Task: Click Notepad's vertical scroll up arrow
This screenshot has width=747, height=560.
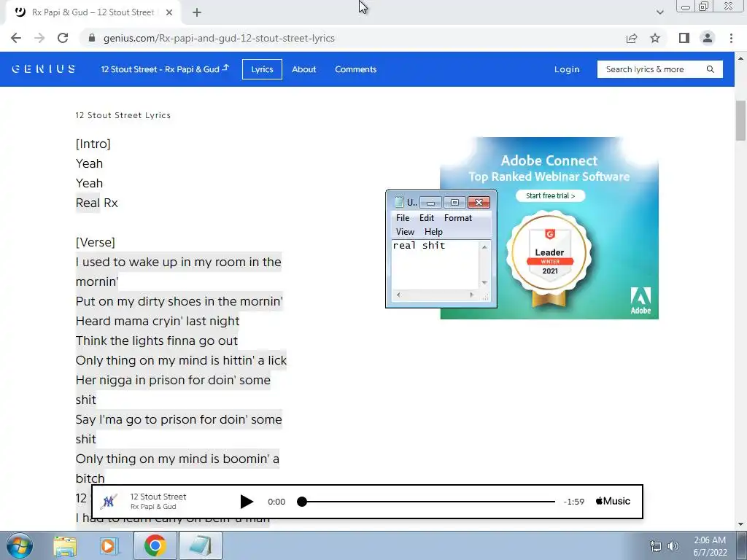Action: 484,246
